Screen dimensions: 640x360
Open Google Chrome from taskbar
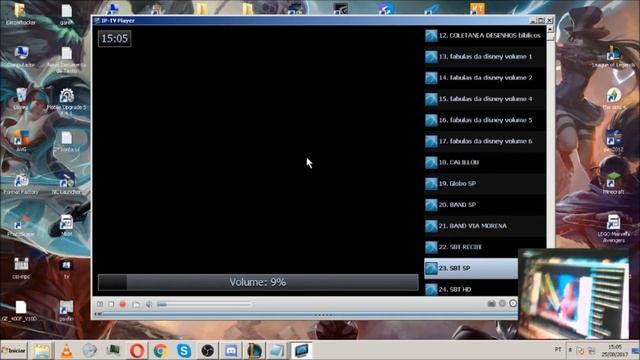160,351
